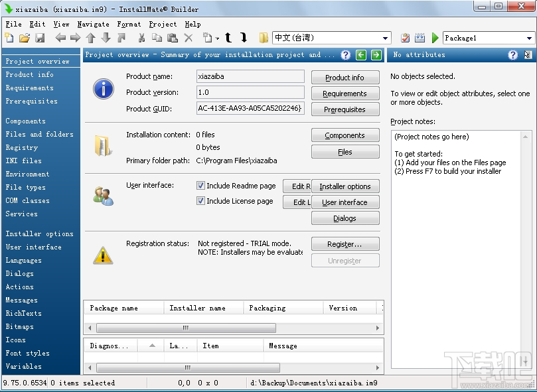The image size is (537, 392).
Task: Click the New item document icon
Action: (x=208, y=38)
